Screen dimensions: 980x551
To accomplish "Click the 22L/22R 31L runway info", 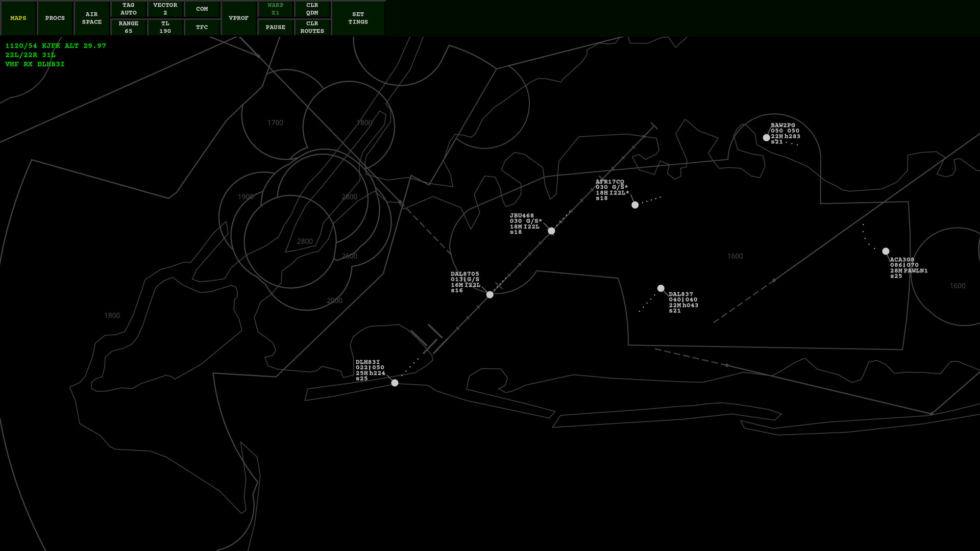I will [30, 55].
